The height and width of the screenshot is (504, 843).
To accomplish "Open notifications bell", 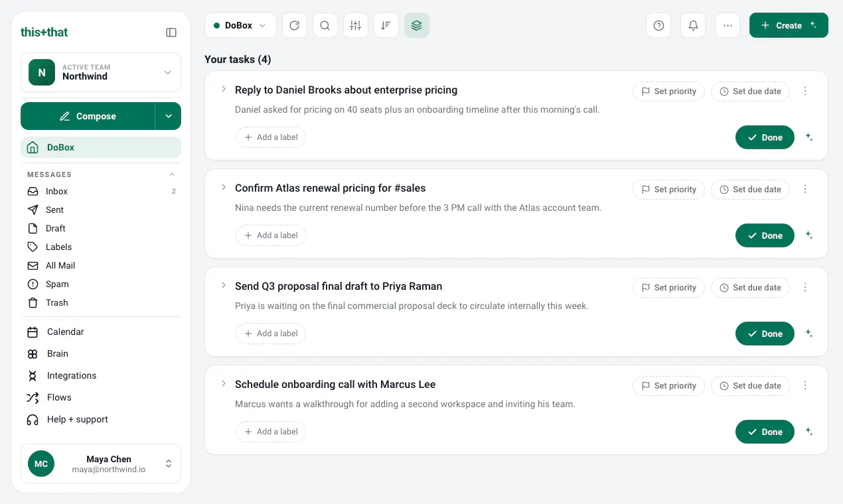I will (x=693, y=26).
